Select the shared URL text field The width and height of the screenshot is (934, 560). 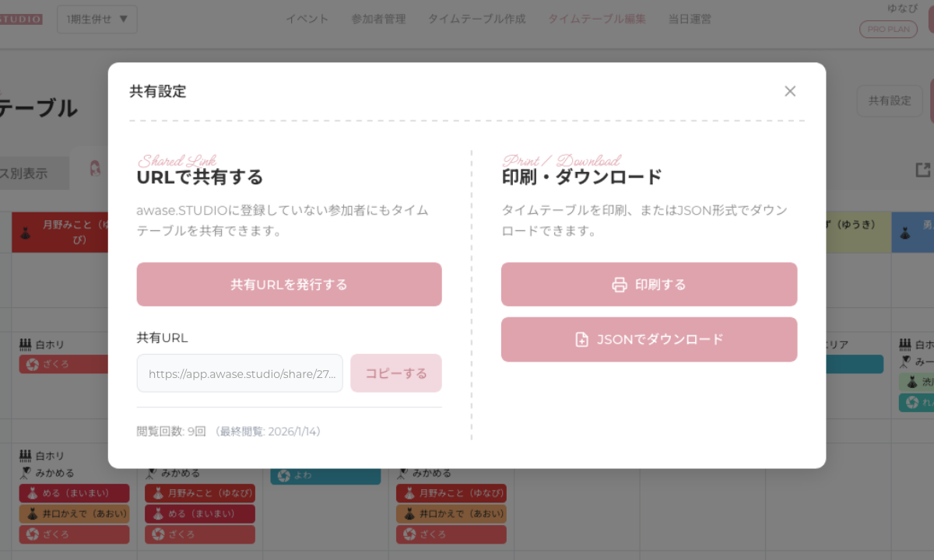point(240,373)
